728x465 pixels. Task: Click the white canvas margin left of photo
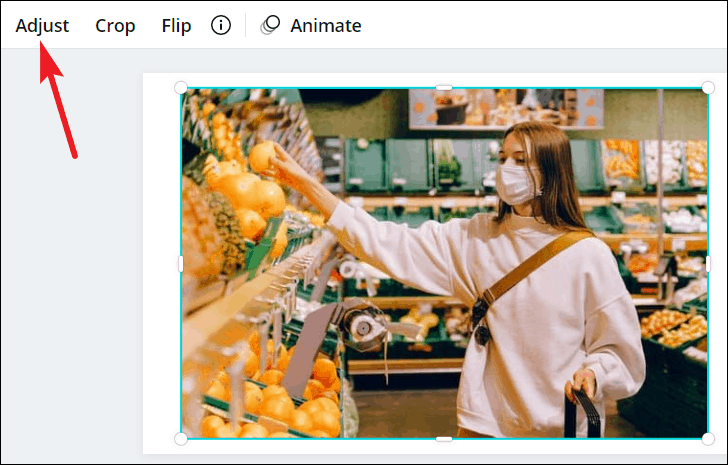(161, 263)
